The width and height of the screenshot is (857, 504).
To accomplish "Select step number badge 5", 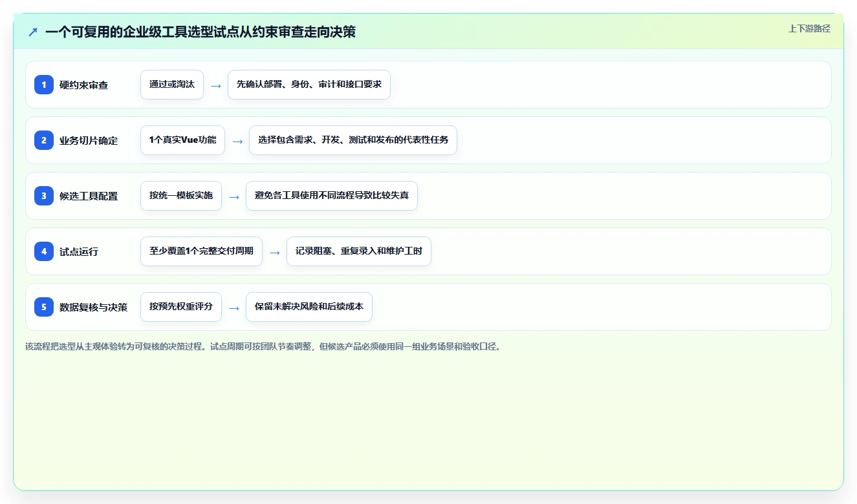I will (x=44, y=307).
